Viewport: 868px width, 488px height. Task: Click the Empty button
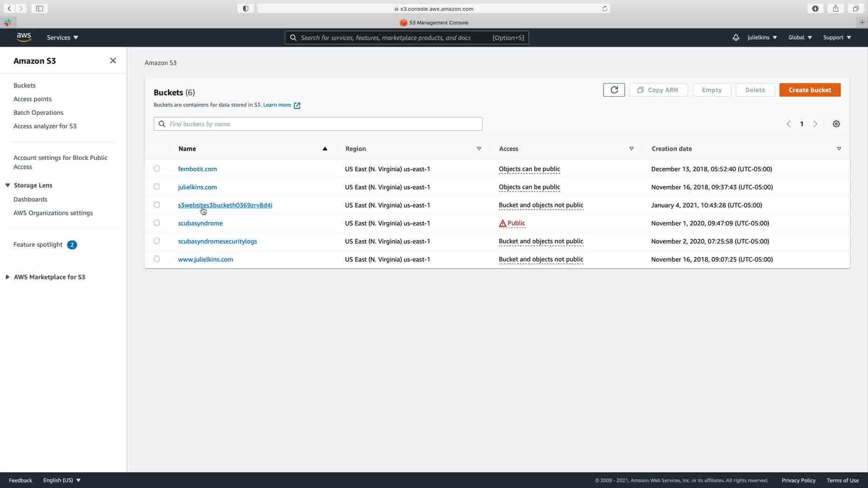coord(712,90)
